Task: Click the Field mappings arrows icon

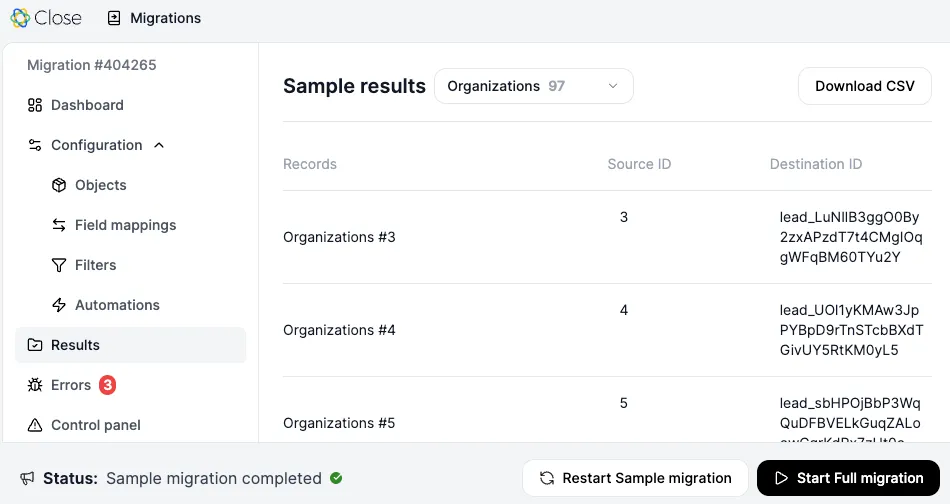Action: [x=59, y=225]
